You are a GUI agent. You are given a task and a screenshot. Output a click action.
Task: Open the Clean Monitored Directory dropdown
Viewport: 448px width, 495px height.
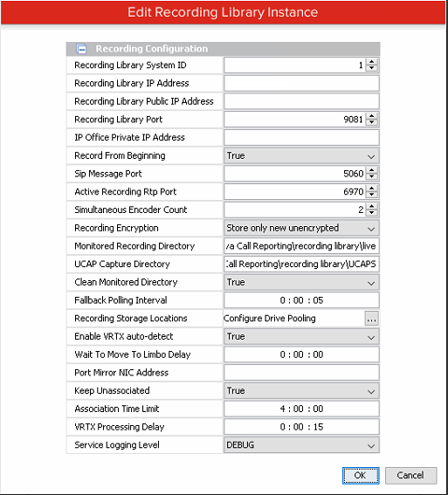[301, 283]
